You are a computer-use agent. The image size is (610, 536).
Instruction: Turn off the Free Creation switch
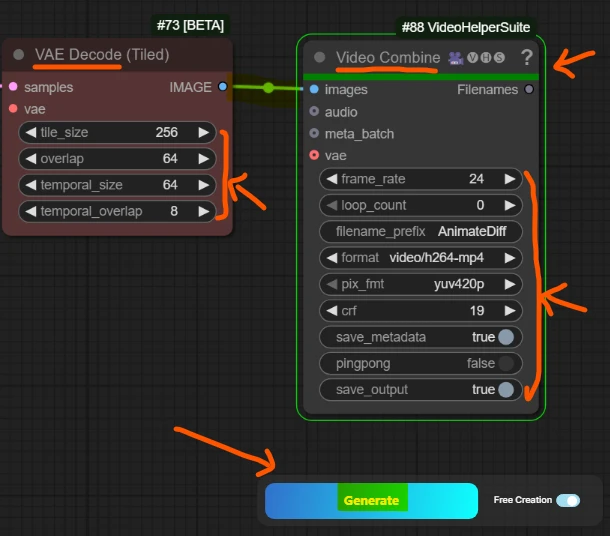point(567,500)
